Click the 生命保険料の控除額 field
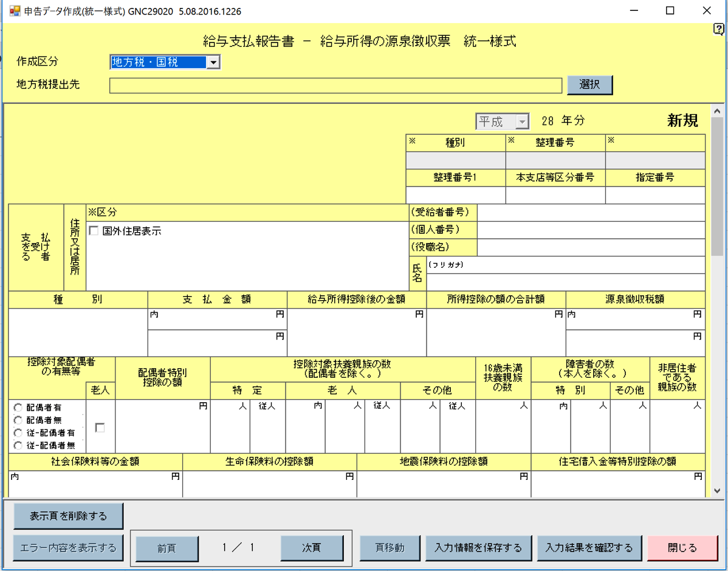728x571 pixels. coord(270,484)
